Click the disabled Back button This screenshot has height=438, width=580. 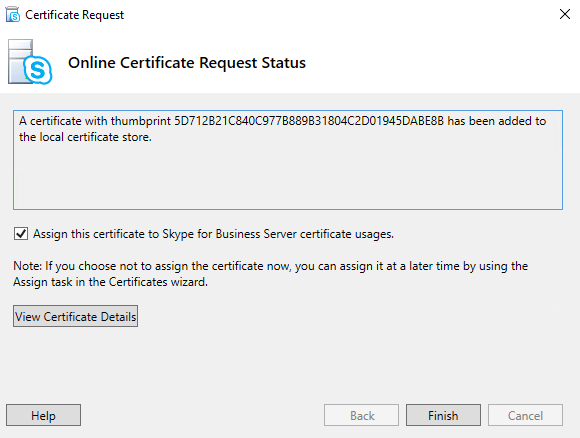pos(361,415)
